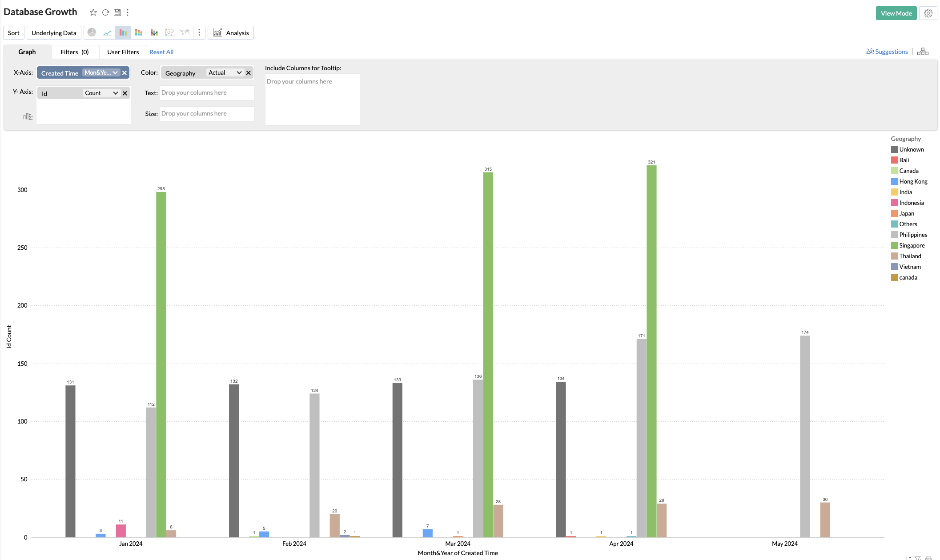Image resolution: width=940 pixels, height=560 pixels.
Task: Toggle Singapore series in legend
Action: 912,245
